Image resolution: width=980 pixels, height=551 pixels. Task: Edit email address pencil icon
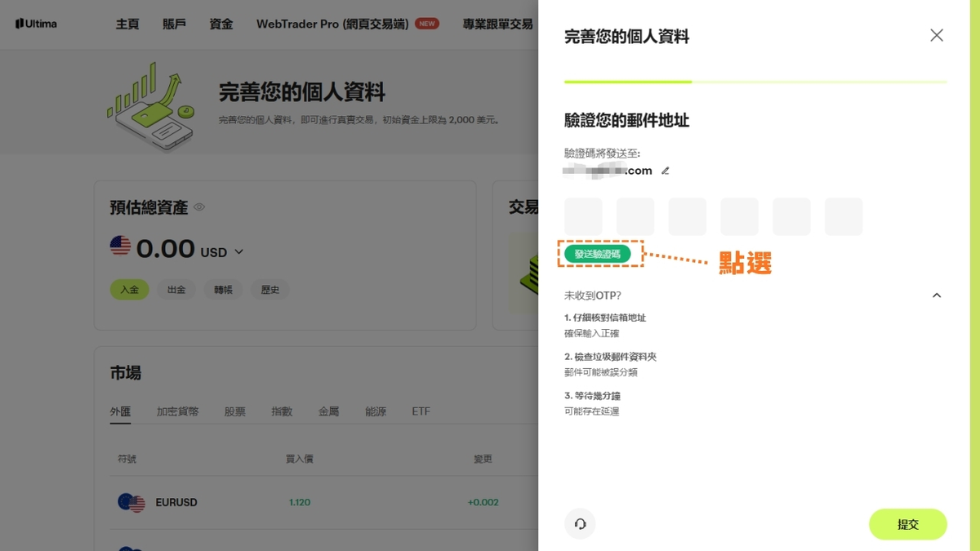coord(665,171)
